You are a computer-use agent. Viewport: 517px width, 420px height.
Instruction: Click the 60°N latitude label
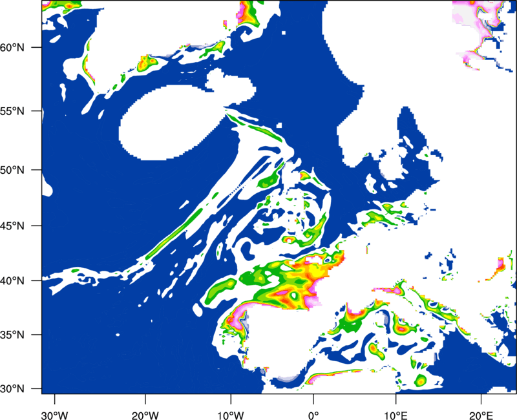coord(12,47)
